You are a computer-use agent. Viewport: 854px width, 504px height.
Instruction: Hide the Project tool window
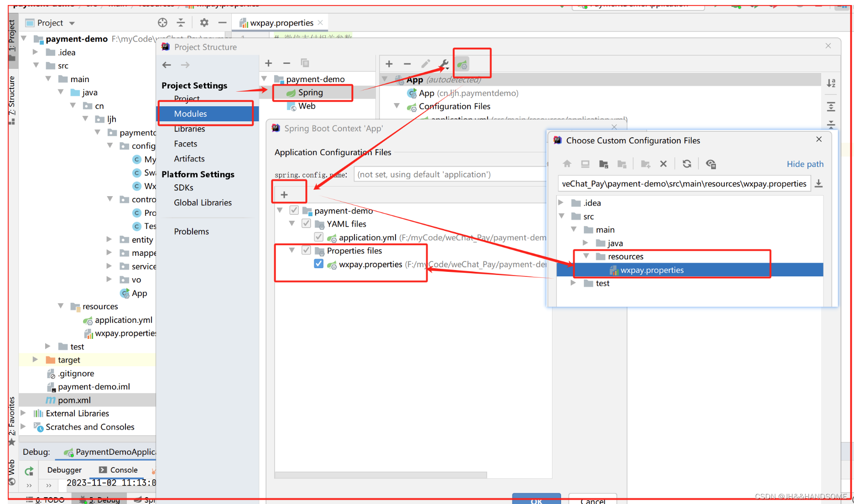coord(222,22)
